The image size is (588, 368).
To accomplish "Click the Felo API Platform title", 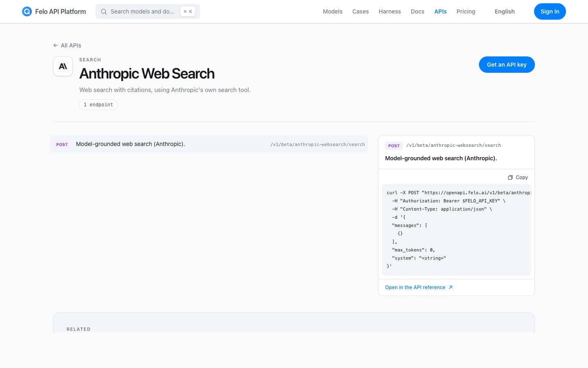I will (x=60, y=11).
